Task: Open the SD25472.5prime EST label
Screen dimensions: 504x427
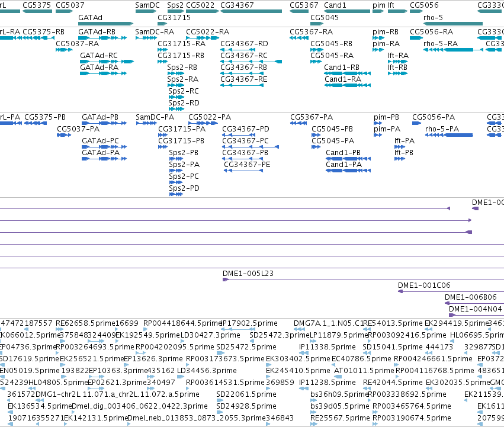Action: [246, 347]
